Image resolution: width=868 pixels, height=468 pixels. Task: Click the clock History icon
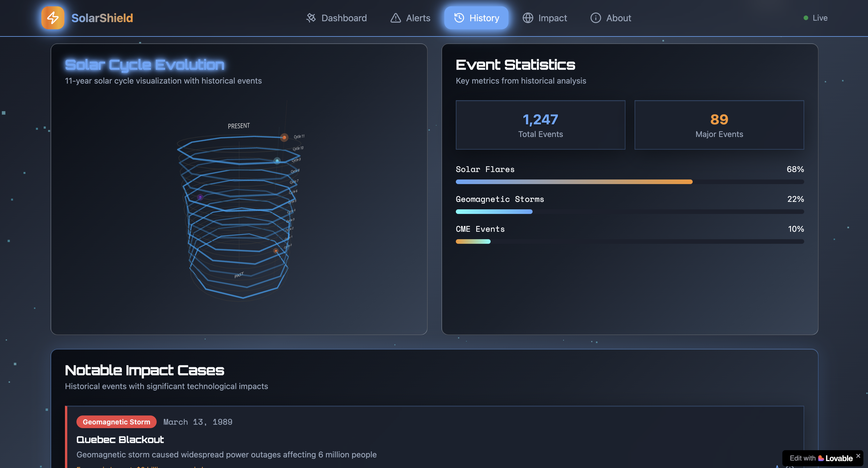click(459, 18)
